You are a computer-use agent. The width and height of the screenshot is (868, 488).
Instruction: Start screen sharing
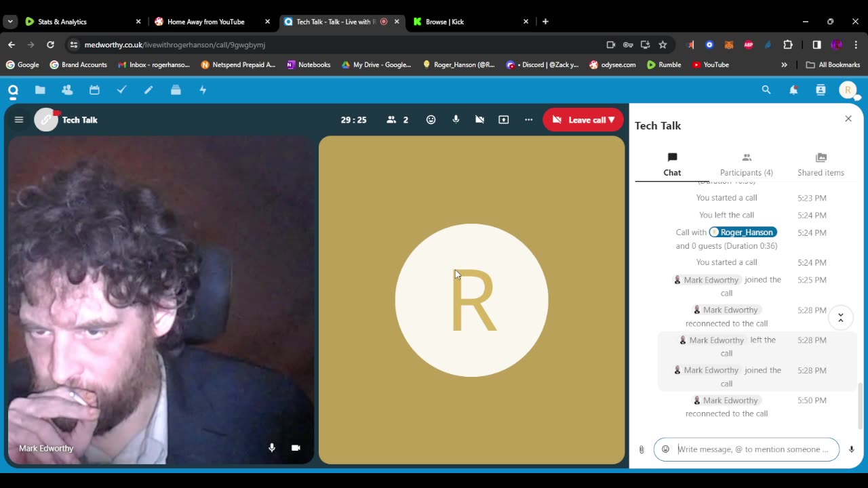click(503, 120)
